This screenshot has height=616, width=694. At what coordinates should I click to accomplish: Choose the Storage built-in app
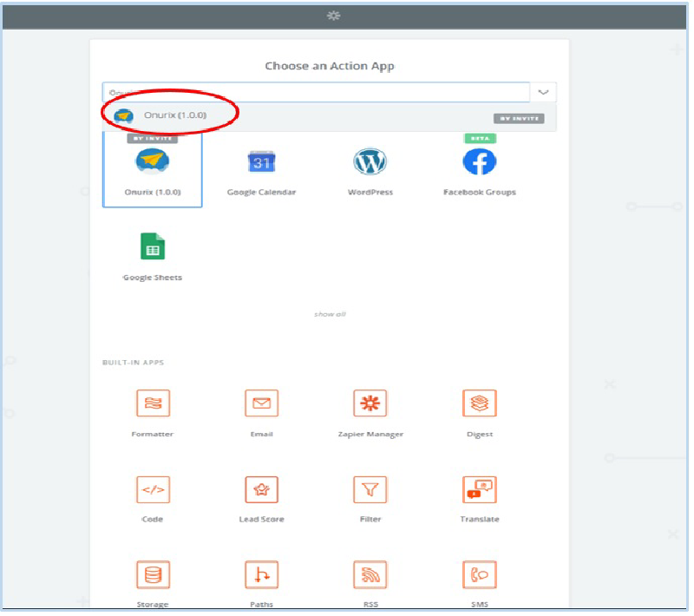(x=153, y=584)
